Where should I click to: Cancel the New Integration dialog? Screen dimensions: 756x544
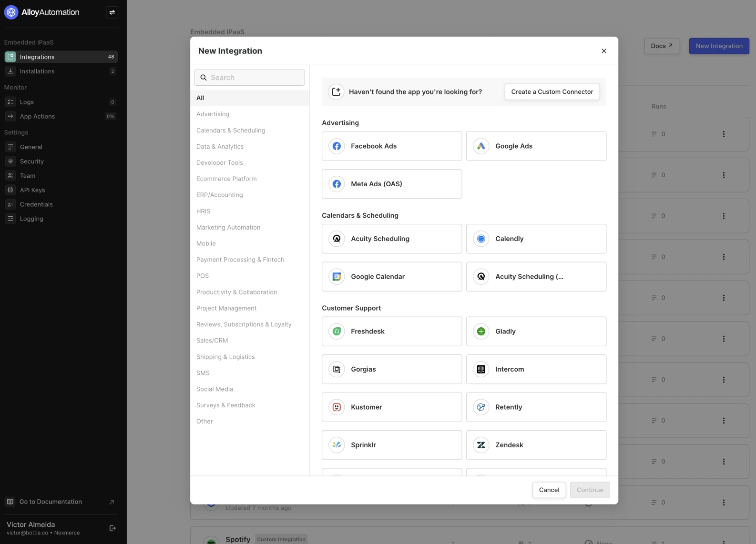[x=549, y=490]
